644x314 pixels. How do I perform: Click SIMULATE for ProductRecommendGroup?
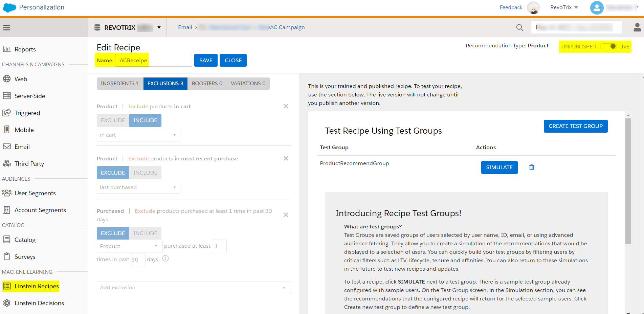[499, 167]
